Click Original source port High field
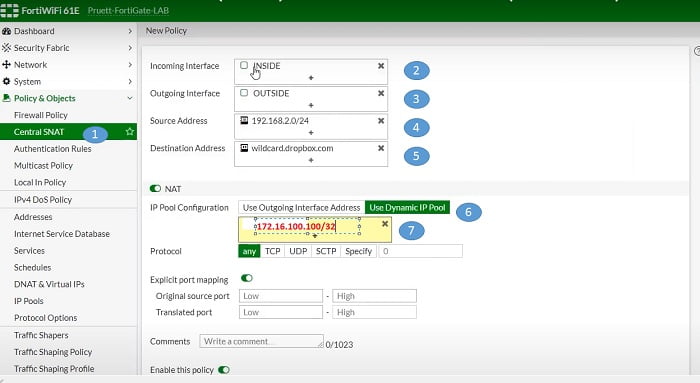Viewport: 700px width, 383px height. (x=375, y=296)
